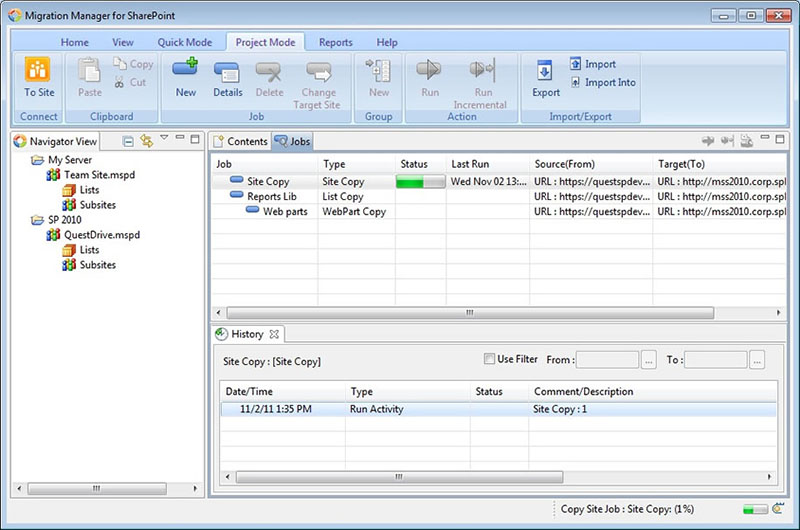Select Subsites under Team Site.mspd
The width and height of the screenshot is (800, 530).
tap(89, 205)
